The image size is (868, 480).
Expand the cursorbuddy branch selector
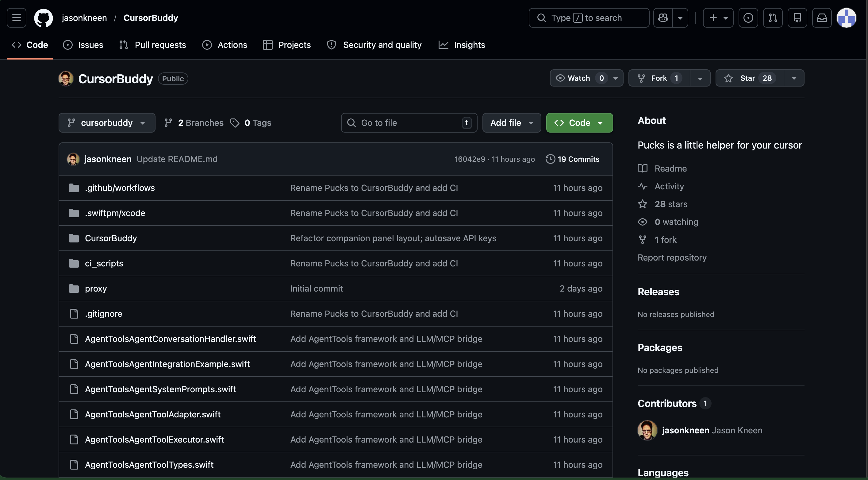pos(106,123)
